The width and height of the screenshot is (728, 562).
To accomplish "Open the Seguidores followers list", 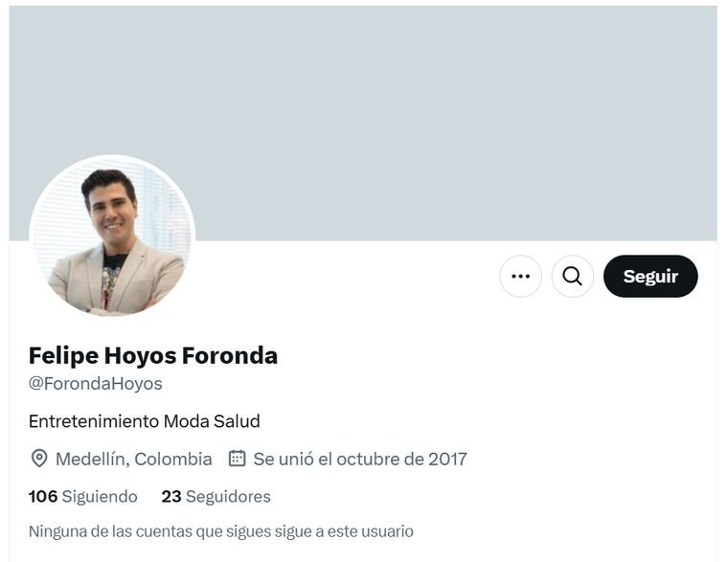I will pyautogui.click(x=228, y=496).
